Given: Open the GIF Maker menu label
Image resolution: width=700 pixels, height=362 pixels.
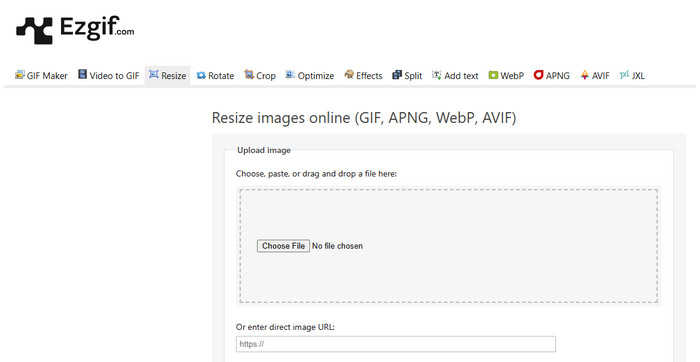Looking at the screenshot, I should tap(47, 76).
